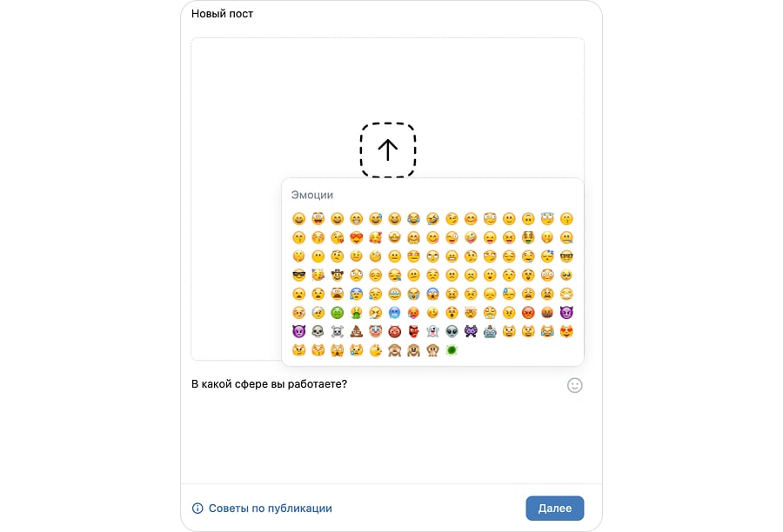Select the skull and crossbones emoji

338,331
